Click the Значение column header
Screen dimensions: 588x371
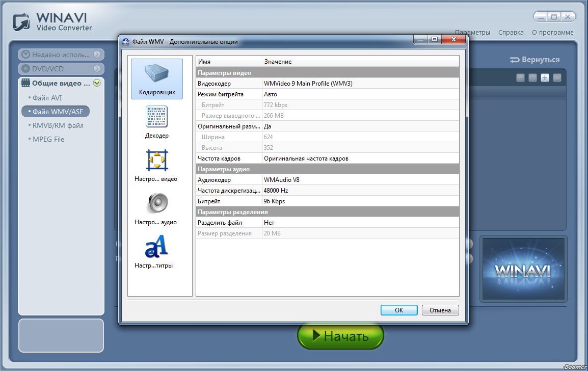click(x=360, y=61)
